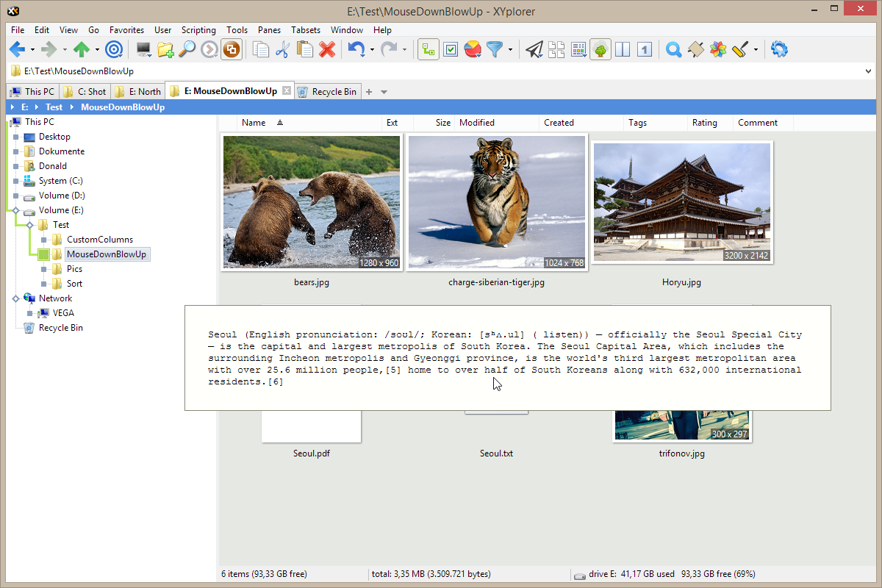Toggle the selection checkbox toolbar button
882x588 pixels.
451,50
